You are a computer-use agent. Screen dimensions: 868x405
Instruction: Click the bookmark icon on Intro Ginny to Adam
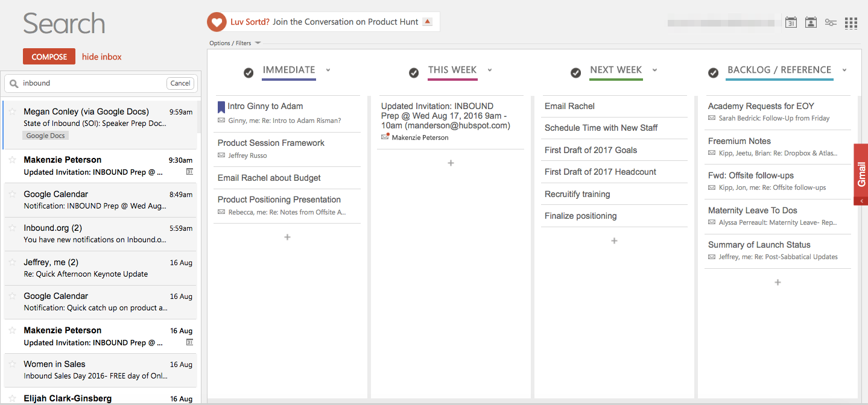(x=221, y=107)
